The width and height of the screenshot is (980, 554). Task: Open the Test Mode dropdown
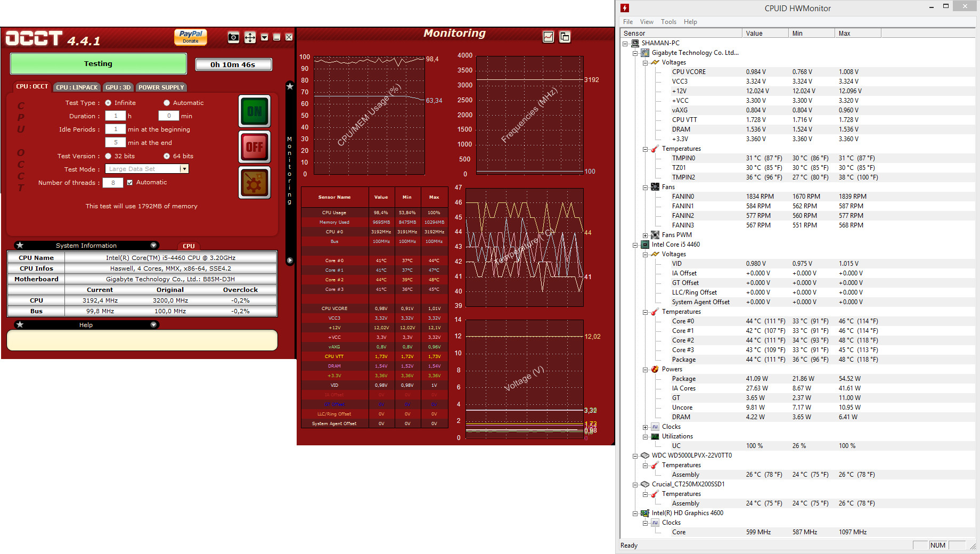(184, 169)
